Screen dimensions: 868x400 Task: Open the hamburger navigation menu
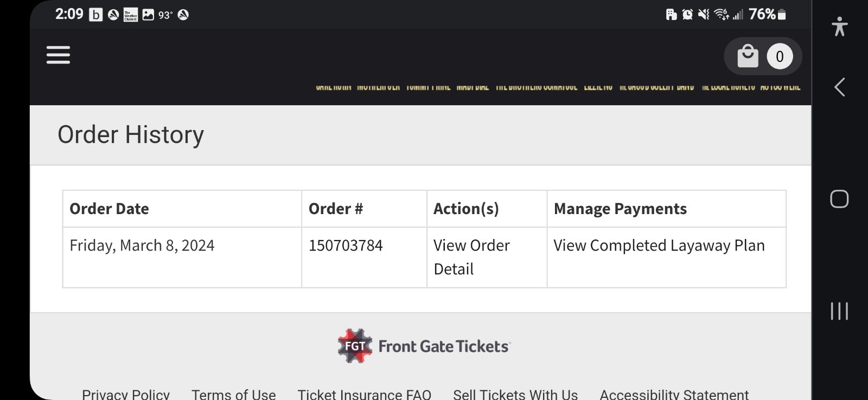58,55
